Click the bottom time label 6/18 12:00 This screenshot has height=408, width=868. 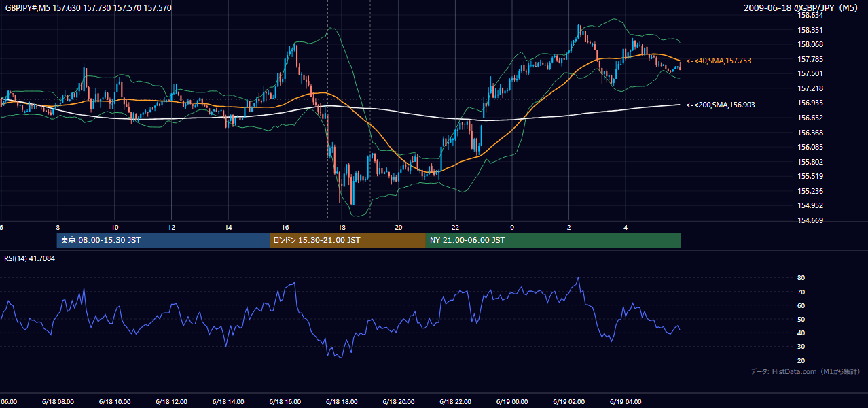pyautogui.click(x=171, y=402)
